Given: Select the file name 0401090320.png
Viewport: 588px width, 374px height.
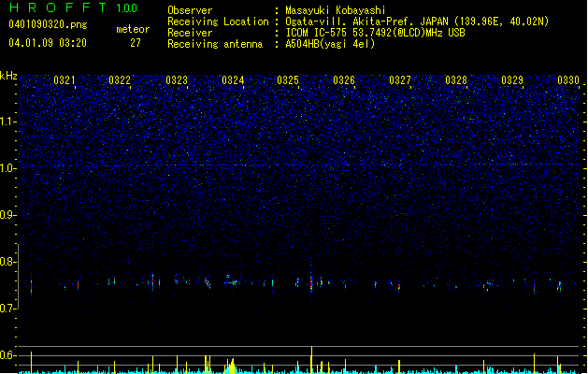Looking at the screenshot, I should point(48,24).
